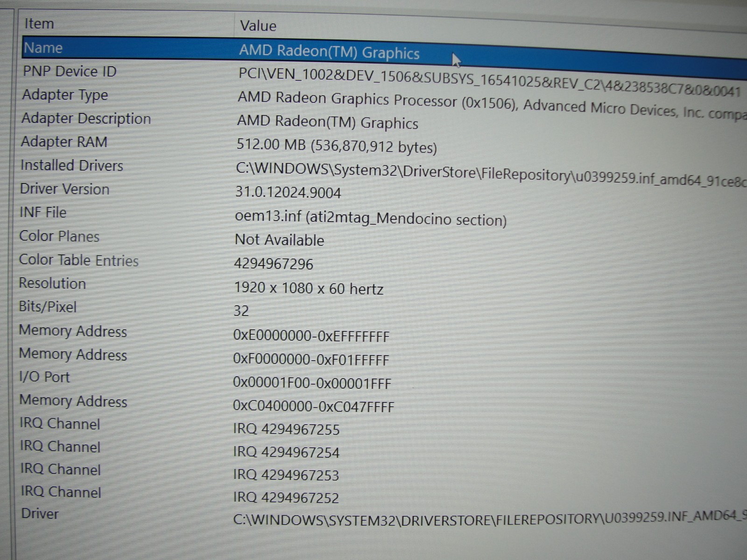Click the Item column header

pos(39,23)
